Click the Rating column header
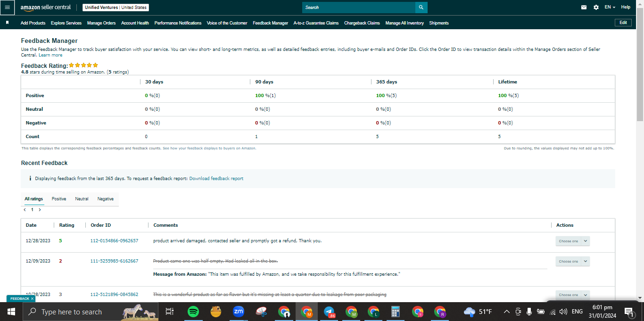Screen dimensions: 644x321 [66, 225]
